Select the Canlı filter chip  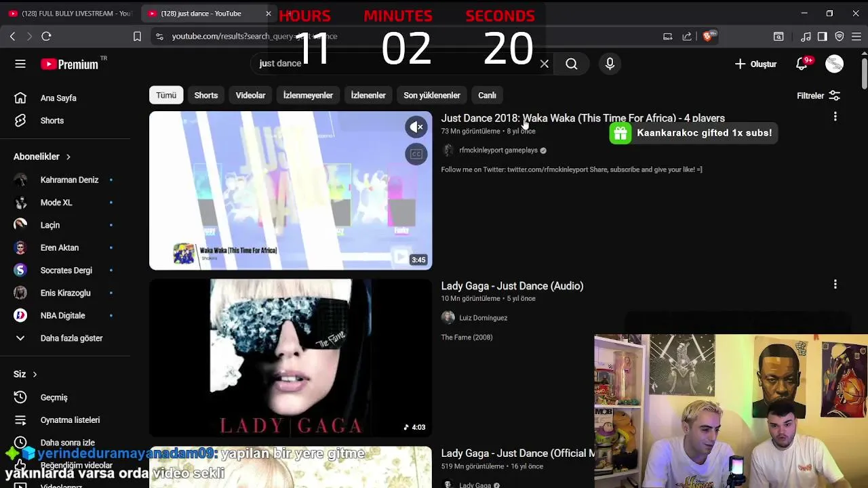click(x=487, y=96)
